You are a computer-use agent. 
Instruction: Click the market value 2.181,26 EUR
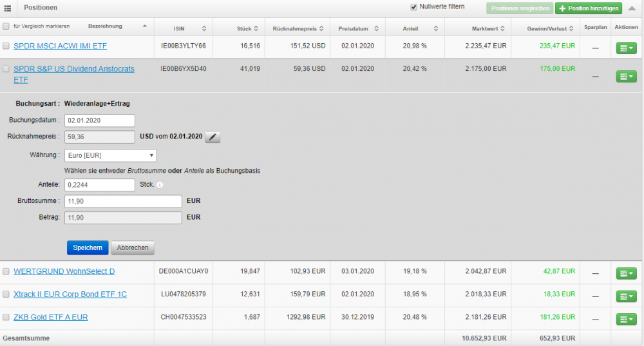[486, 317]
